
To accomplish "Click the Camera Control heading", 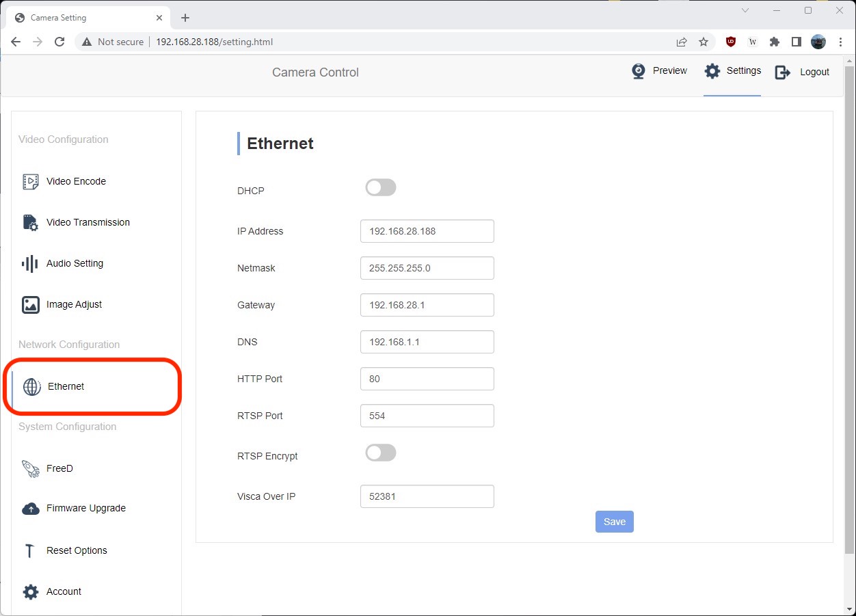I will (x=315, y=72).
